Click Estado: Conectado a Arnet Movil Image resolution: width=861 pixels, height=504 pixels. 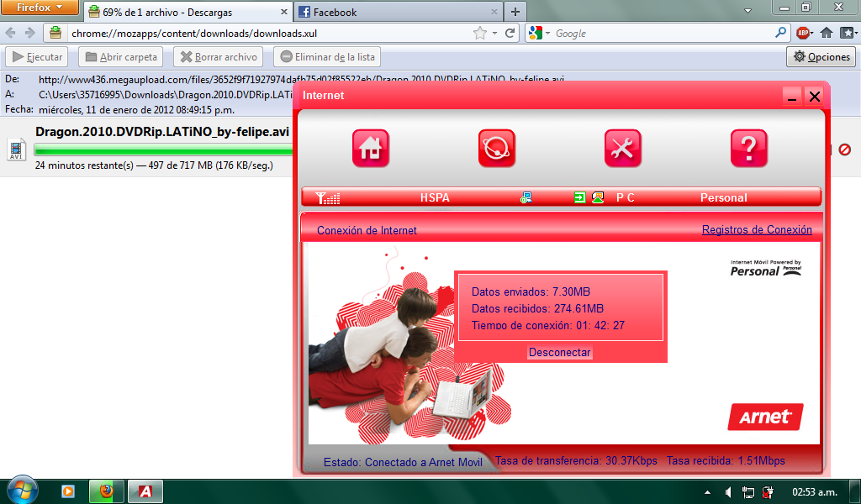click(x=403, y=462)
